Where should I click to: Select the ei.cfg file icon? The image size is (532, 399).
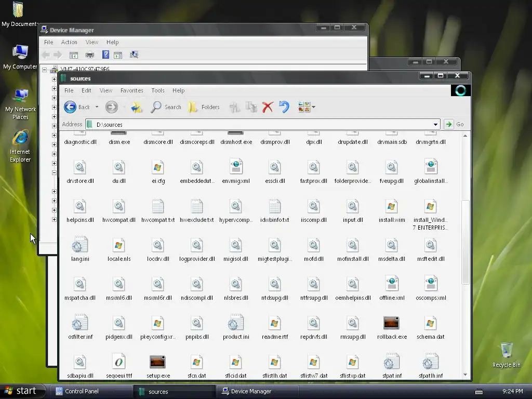point(158,167)
